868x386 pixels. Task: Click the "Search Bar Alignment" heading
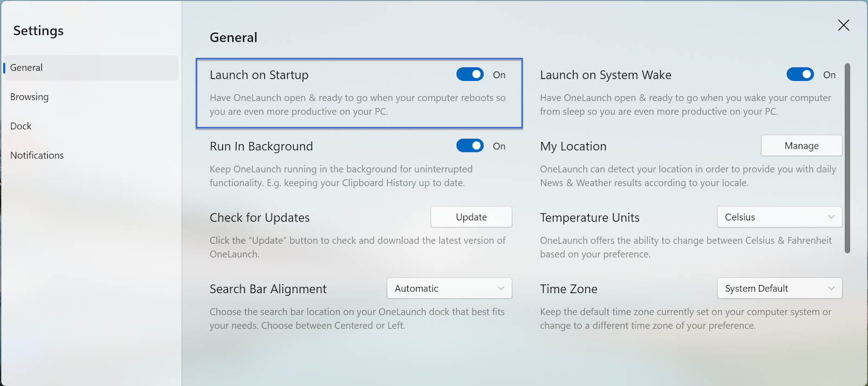(268, 289)
